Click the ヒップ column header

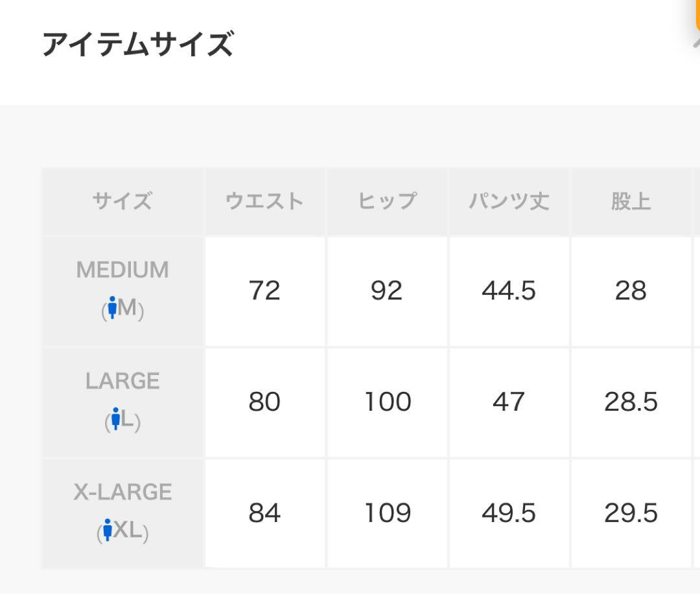point(387,201)
